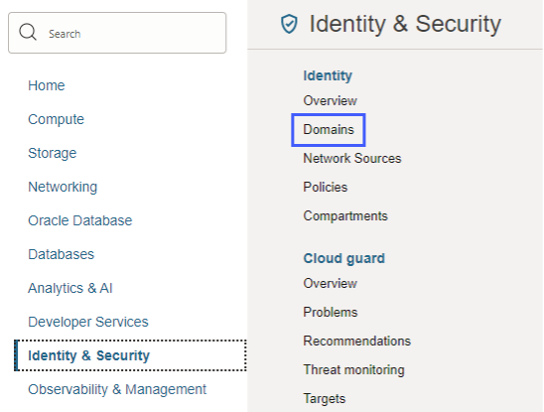This screenshot has height=412, width=544.
Task: Select Developer Services category
Action: pyautogui.click(x=88, y=322)
